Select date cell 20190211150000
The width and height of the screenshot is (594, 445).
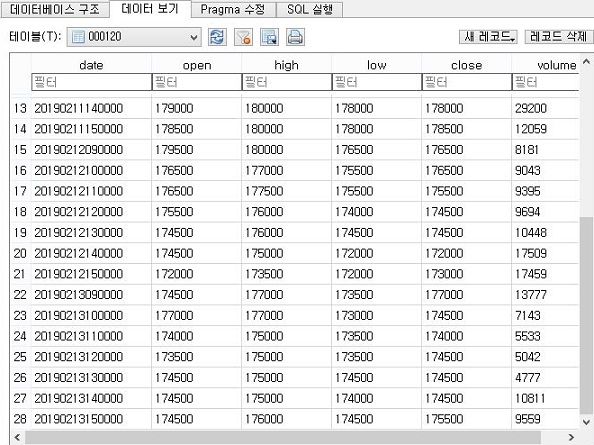pos(91,129)
